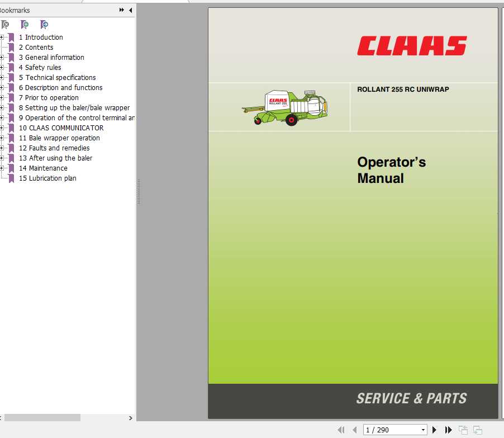Open the page number dropdown
Screen dimensions: 504x438
(423, 430)
